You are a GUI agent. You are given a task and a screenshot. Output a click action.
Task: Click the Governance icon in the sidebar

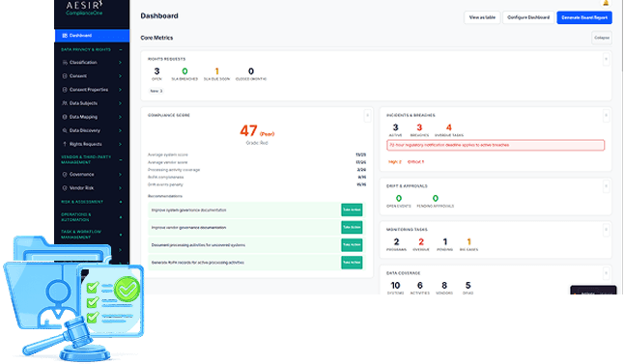point(65,174)
